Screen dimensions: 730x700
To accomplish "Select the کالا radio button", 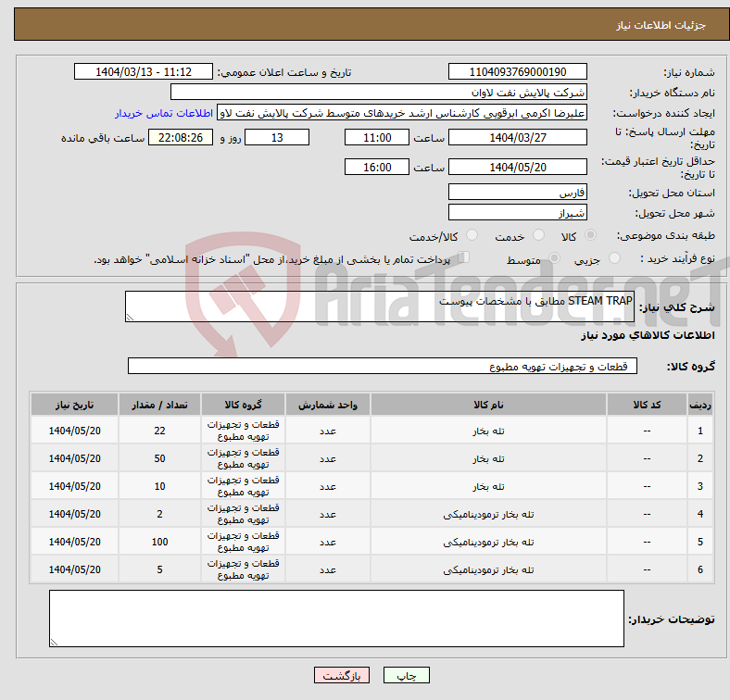I will [590, 235].
